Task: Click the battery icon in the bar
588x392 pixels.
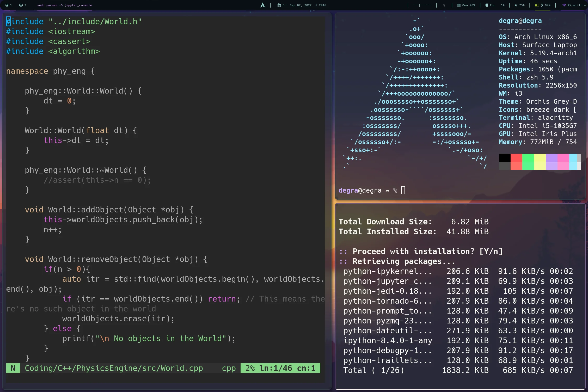Action: click(537, 5)
